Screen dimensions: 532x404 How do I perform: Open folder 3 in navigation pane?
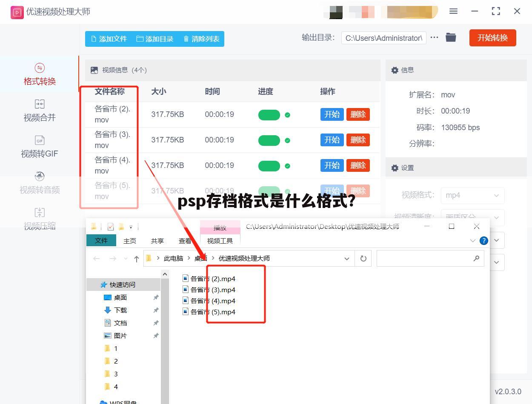coord(111,374)
